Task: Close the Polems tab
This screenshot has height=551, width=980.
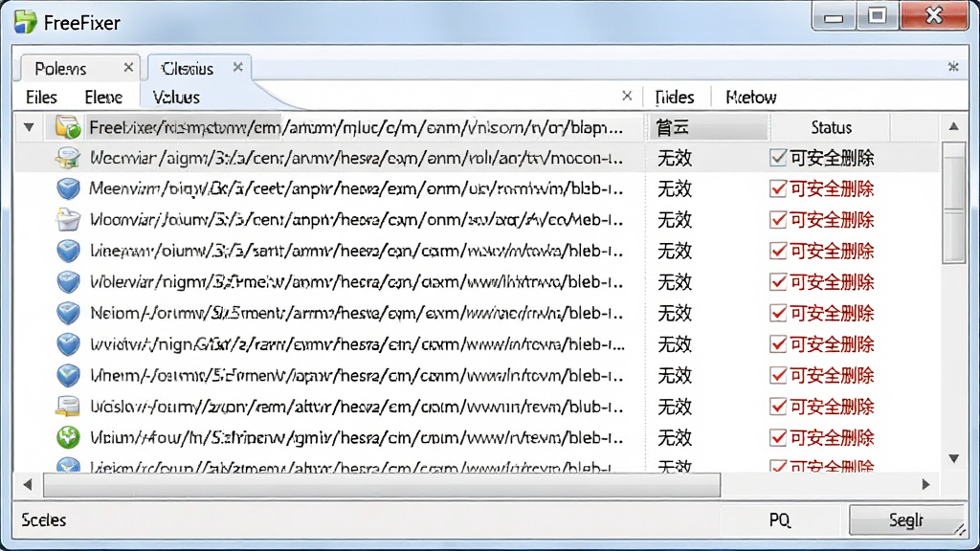Action: 128,67
